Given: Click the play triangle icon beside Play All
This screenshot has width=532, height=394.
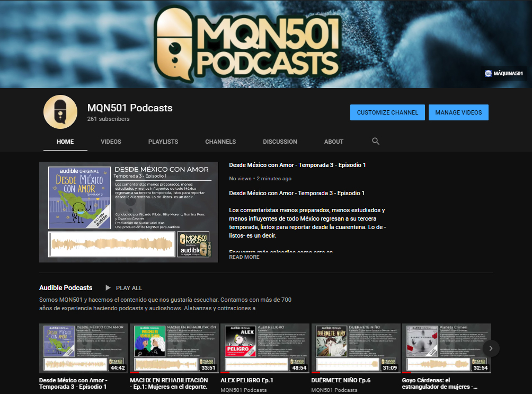Looking at the screenshot, I should (108, 288).
